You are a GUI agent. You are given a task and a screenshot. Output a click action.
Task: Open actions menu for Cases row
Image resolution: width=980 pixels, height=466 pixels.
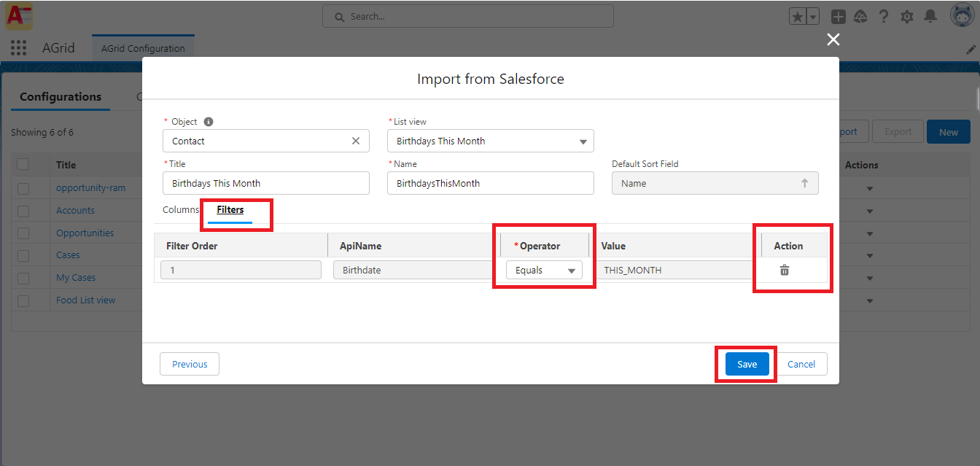(x=869, y=255)
